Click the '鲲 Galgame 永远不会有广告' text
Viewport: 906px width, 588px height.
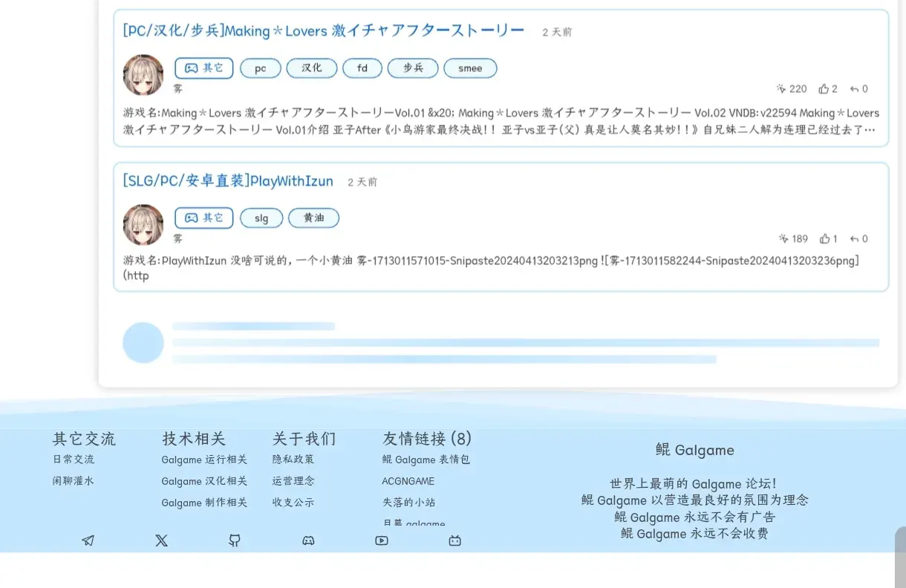click(x=695, y=517)
